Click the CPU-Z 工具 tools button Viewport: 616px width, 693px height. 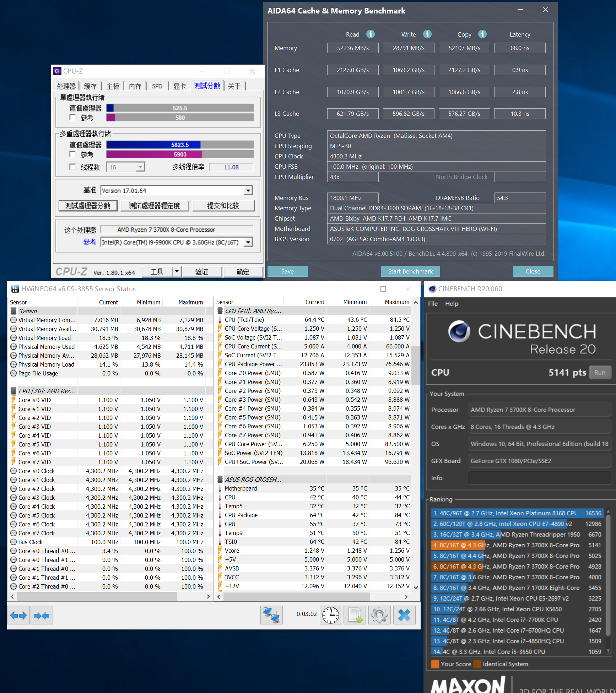tap(157, 272)
